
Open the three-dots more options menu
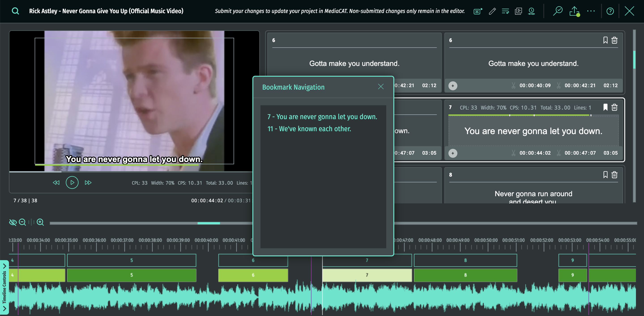point(591,11)
